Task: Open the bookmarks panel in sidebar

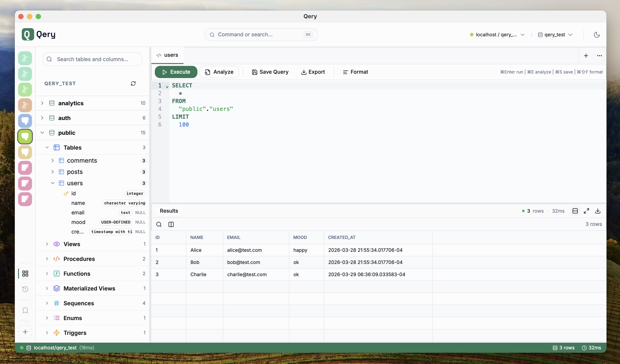Action: 25,311
